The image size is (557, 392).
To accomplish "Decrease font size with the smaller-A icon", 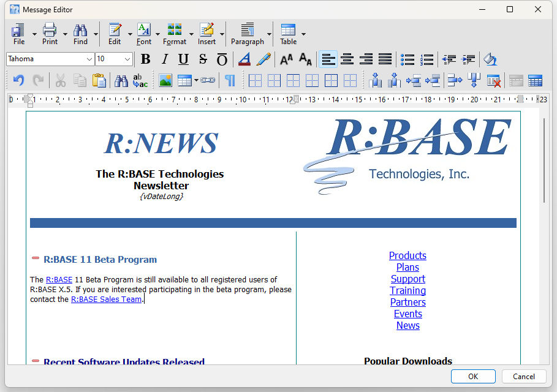I will click(306, 59).
